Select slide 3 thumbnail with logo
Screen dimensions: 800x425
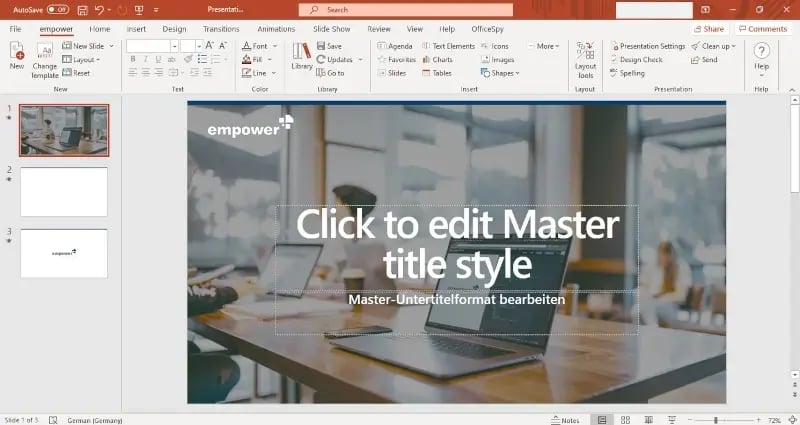(64, 254)
